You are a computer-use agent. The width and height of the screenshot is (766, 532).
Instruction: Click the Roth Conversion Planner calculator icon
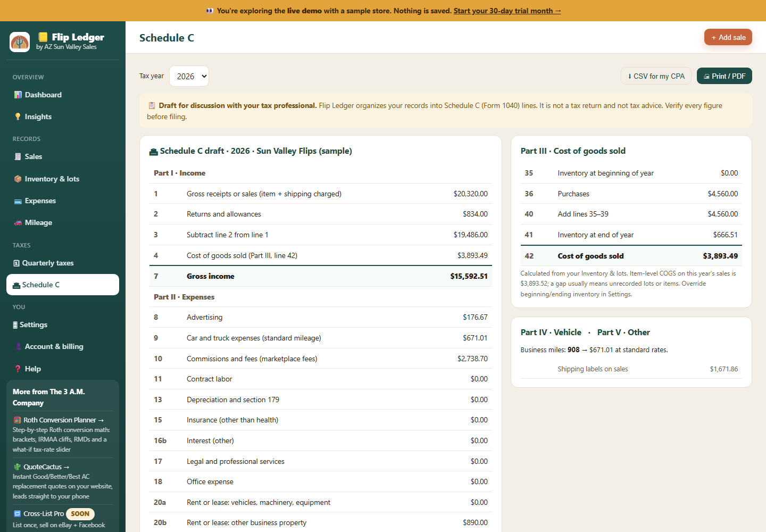pos(17,420)
